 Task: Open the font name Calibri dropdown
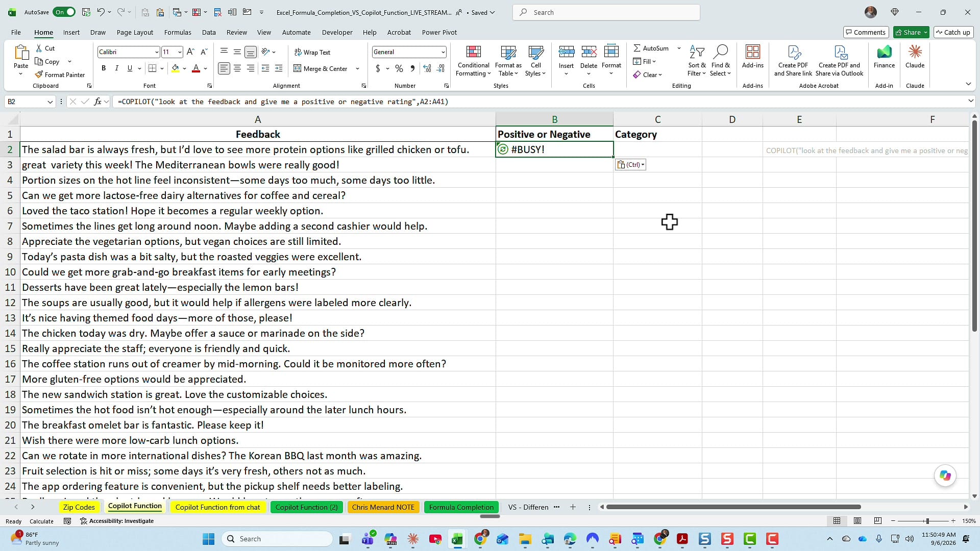[156, 52]
